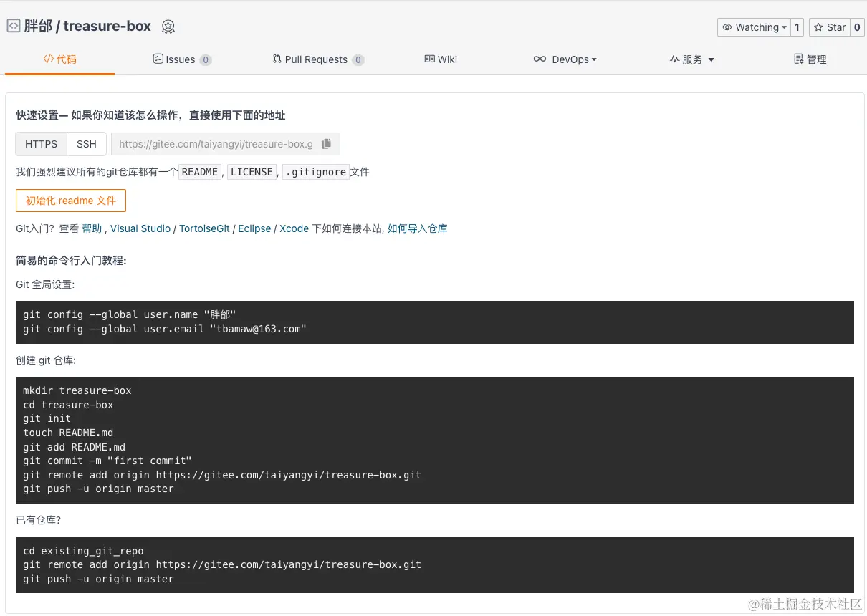Open the Watching dropdown
Image resolution: width=867 pixels, height=616 pixels.
(754, 27)
